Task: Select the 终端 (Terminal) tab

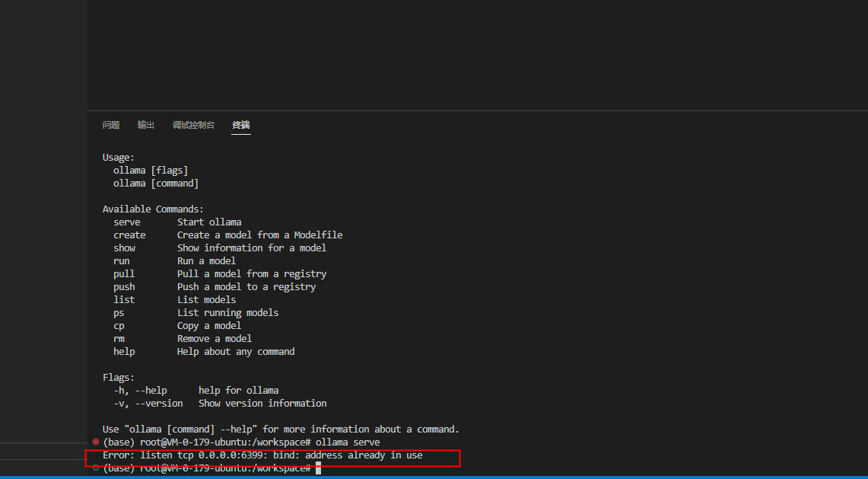Action: click(241, 126)
